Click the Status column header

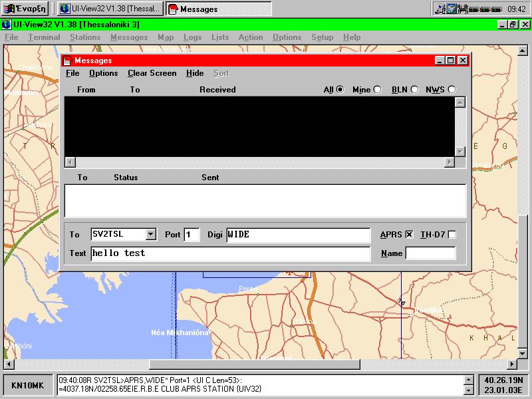click(x=126, y=178)
